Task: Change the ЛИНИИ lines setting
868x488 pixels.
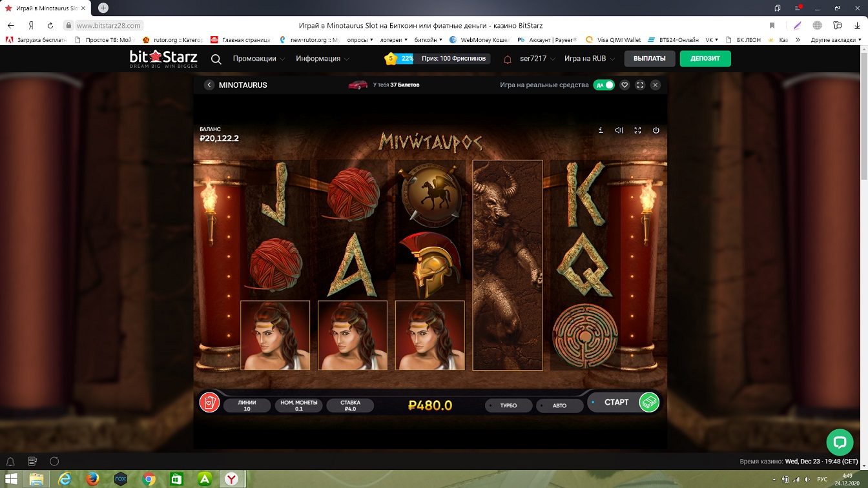Action: point(247,405)
